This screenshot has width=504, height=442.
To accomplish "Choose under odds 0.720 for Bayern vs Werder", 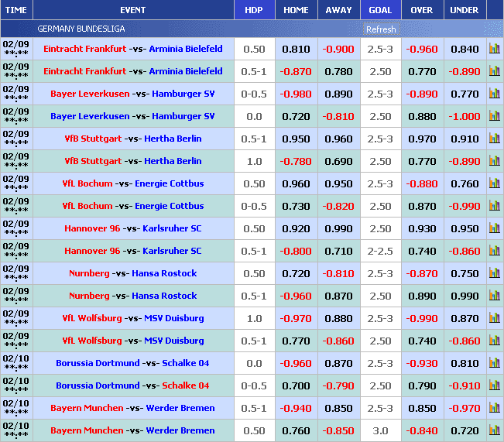I will click(465, 430).
